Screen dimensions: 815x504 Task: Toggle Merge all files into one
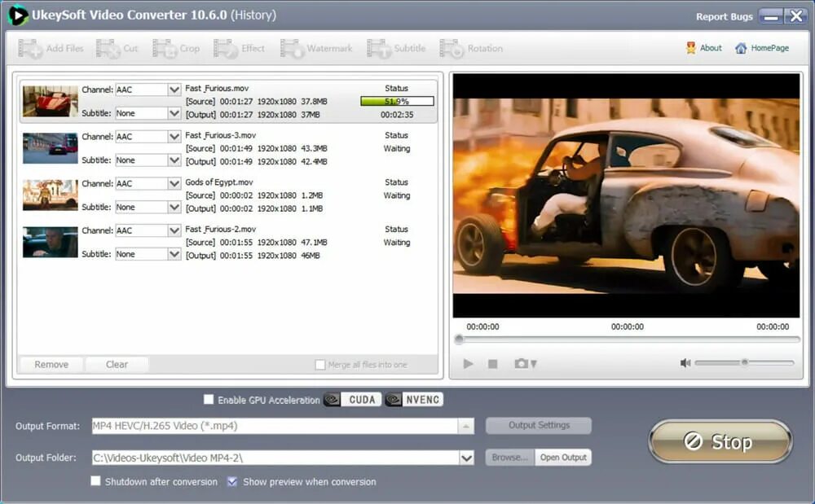[x=320, y=365]
